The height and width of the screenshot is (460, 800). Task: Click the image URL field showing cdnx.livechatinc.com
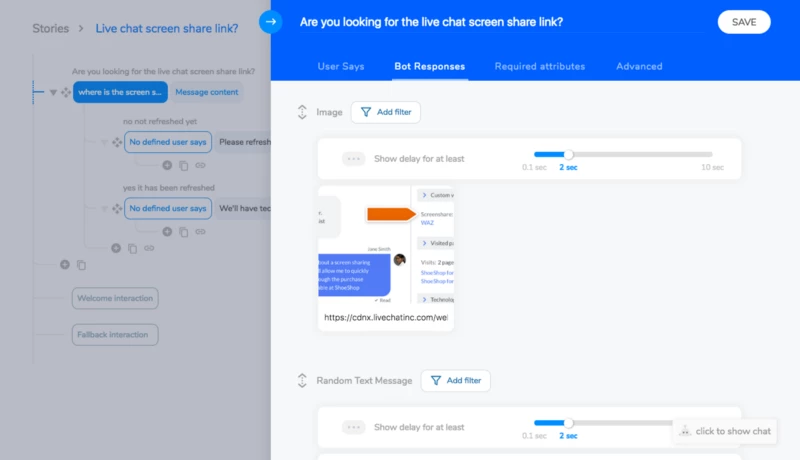click(x=386, y=317)
